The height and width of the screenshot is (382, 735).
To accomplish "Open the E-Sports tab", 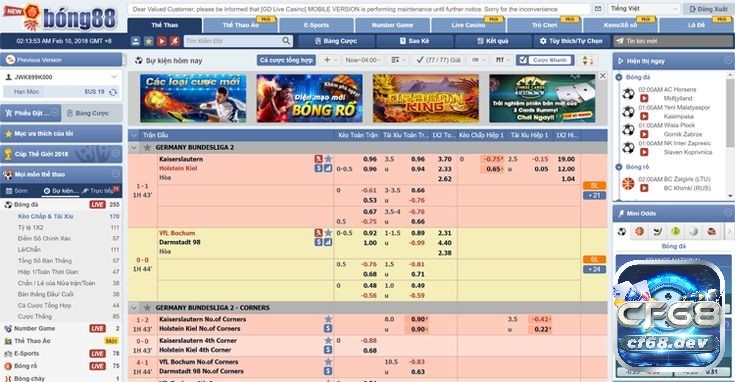I will pyautogui.click(x=316, y=25).
